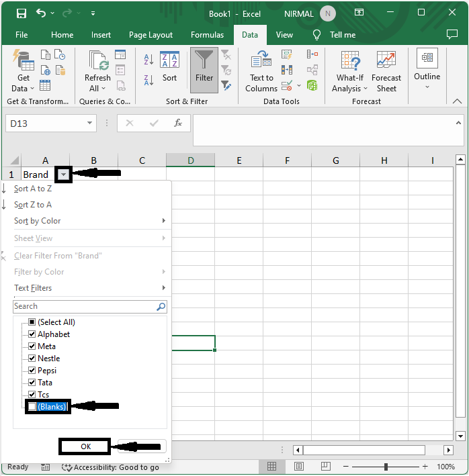
Task: Switch to the View tab
Action: [x=284, y=35]
